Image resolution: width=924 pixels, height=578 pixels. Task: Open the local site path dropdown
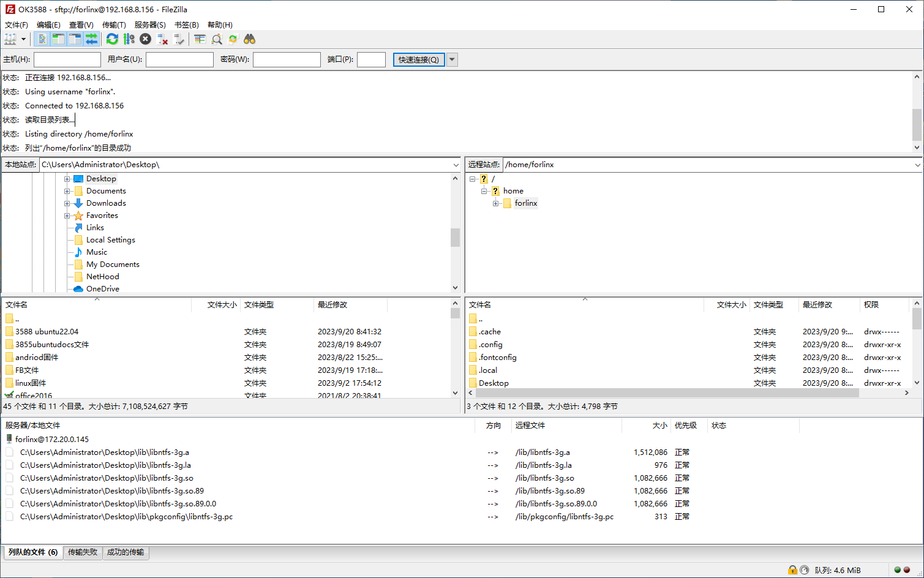[456, 165]
